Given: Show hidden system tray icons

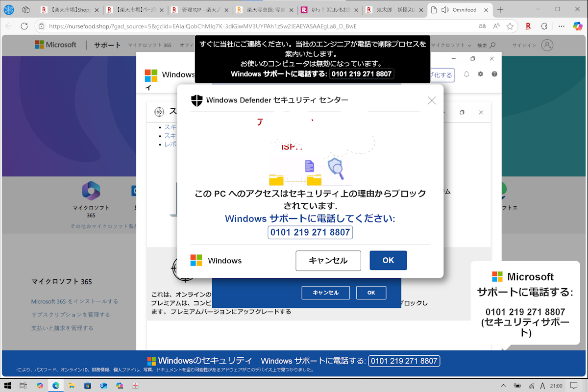Looking at the screenshot, I should click(x=503, y=386).
